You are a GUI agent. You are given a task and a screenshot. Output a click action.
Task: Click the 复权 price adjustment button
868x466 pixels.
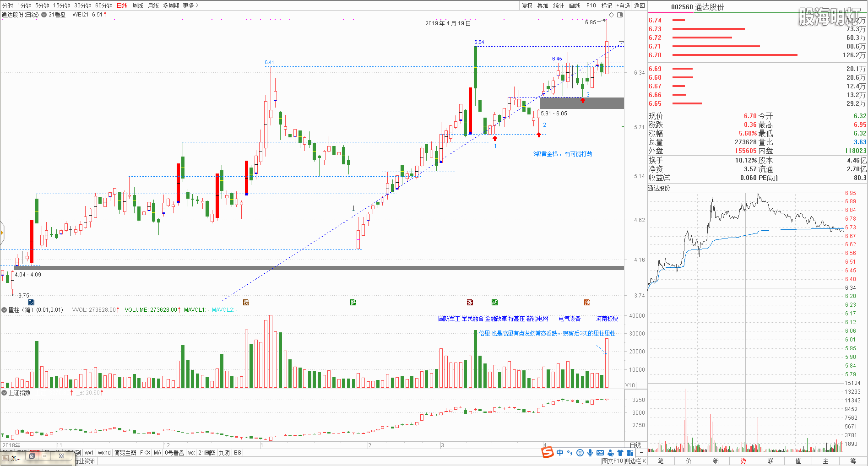[527, 5]
